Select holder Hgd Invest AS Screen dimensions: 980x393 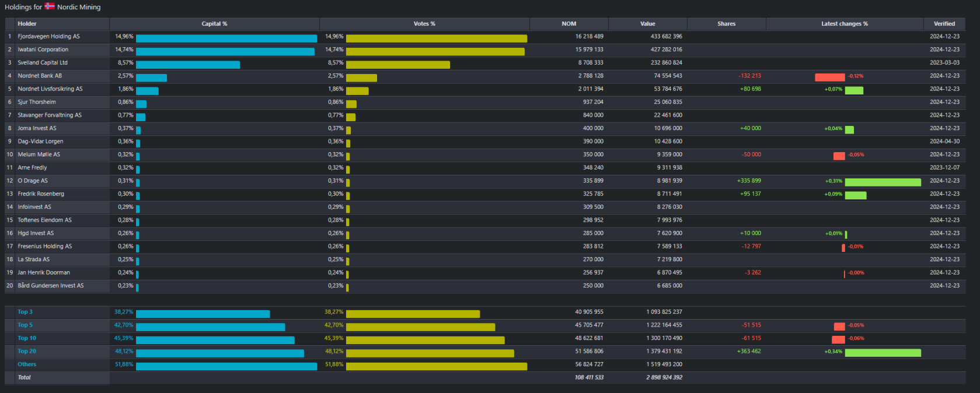pos(36,233)
